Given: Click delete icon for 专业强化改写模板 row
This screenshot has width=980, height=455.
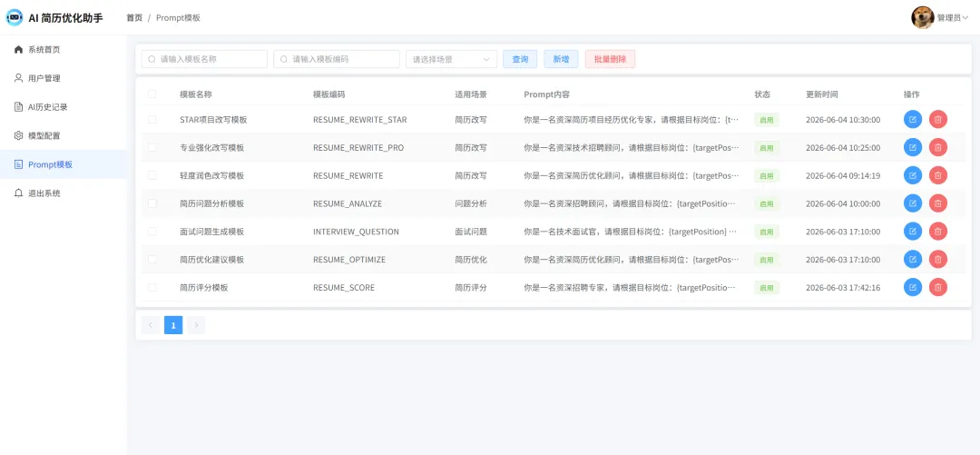Looking at the screenshot, I should pos(937,148).
